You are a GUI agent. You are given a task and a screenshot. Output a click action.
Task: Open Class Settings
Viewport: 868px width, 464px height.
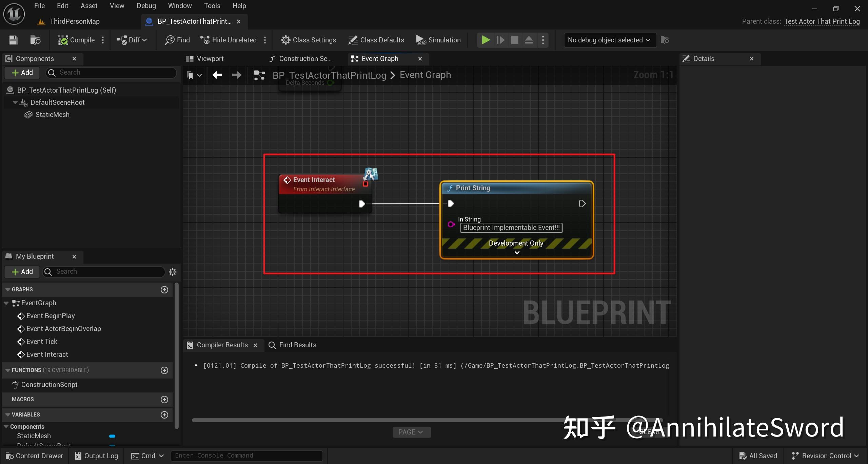click(309, 40)
